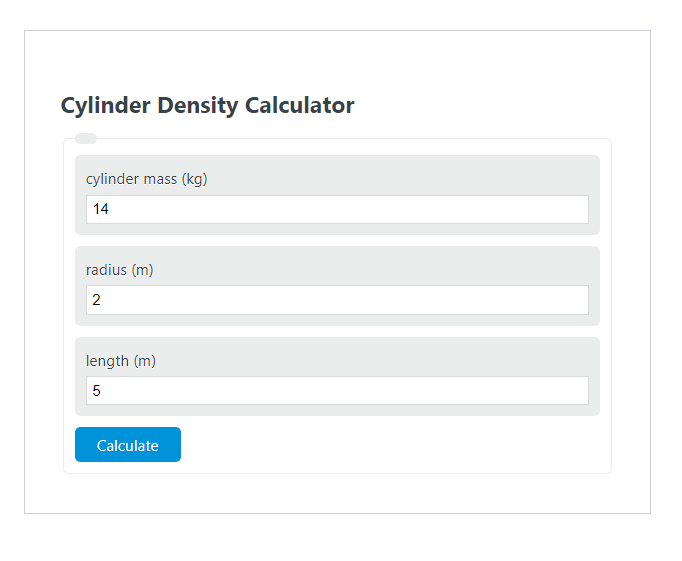Focus the cylinder mass input field
The height and width of the screenshot is (561, 682).
pyautogui.click(x=338, y=210)
